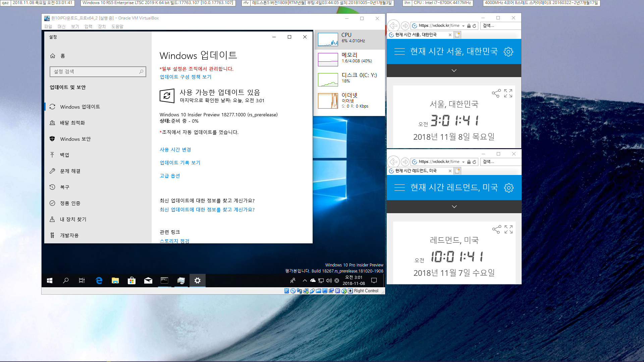644x362 pixels.
Task: Open guest taskbar search icon
Action: [66, 281]
